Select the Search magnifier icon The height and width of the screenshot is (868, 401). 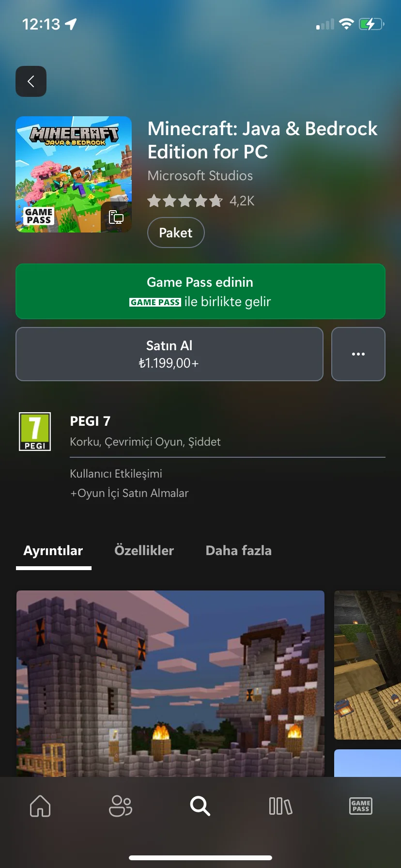pyautogui.click(x=200, y=806)
